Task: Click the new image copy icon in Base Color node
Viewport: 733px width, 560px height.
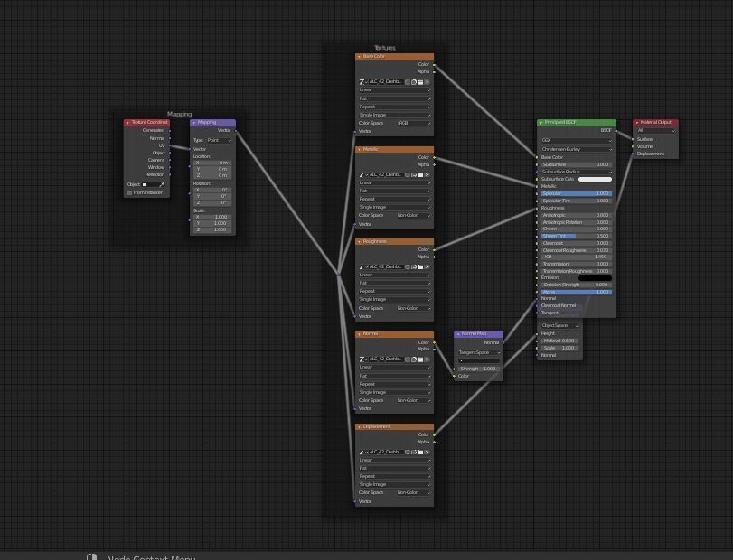Action: (414, 81)
